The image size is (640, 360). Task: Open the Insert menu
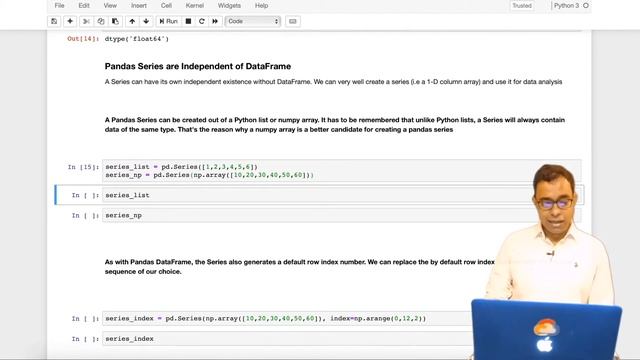(x=139, y=6)
